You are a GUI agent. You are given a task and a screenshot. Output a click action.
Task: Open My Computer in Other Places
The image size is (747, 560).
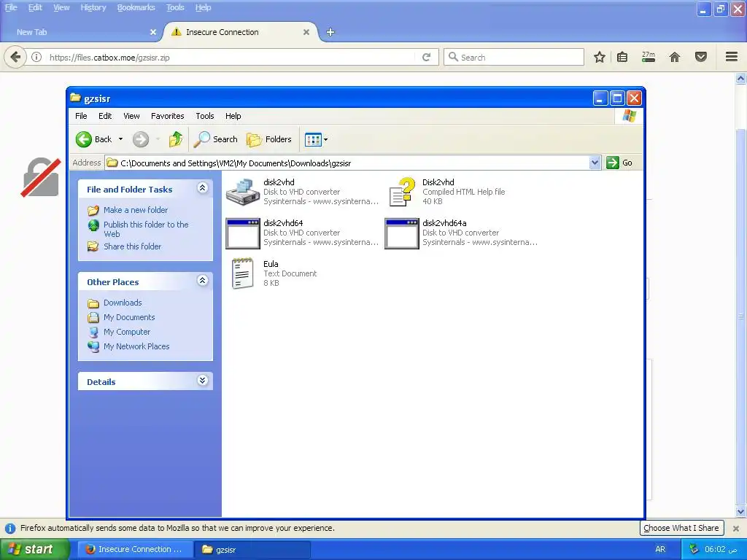[x=127, y=332]
